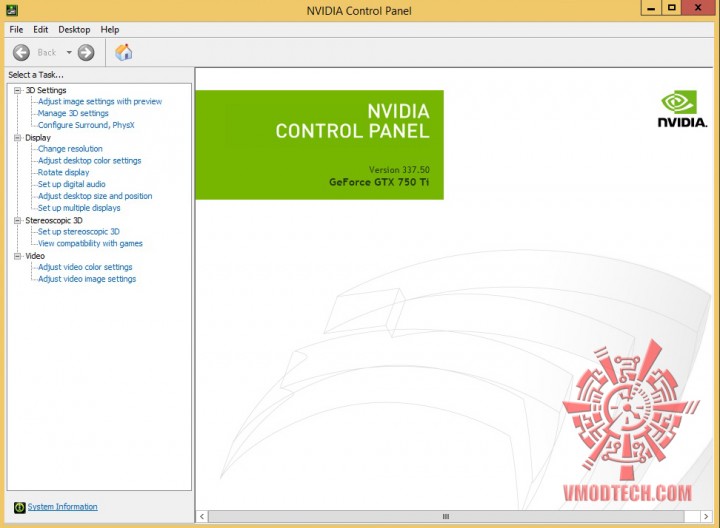This screenshot has width=720, height=528.
Task: Click the horizontal scrollbar left arrow
Action: (x=202, y=517)
